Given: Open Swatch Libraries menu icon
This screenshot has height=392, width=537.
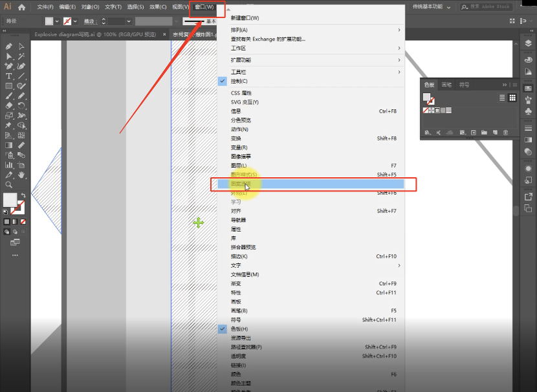Looking at the screenshot, I should (x=428, y=133).
